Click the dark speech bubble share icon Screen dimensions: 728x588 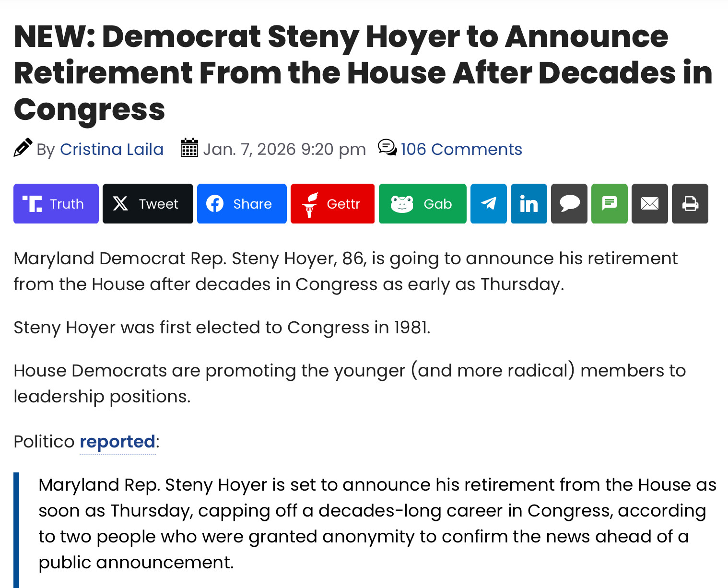click(569, 204)
